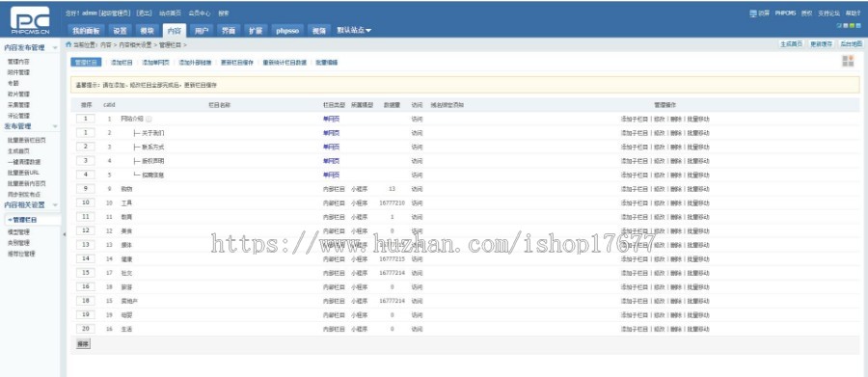Click the PHPCMS logo
Screen dimensions: 868x377
[30, 21]
